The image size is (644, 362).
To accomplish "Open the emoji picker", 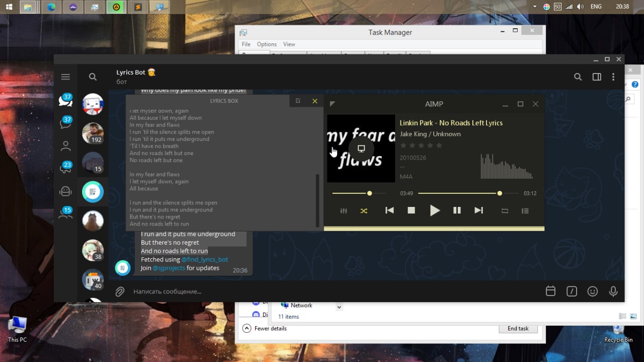I will [x=593, y=291].
